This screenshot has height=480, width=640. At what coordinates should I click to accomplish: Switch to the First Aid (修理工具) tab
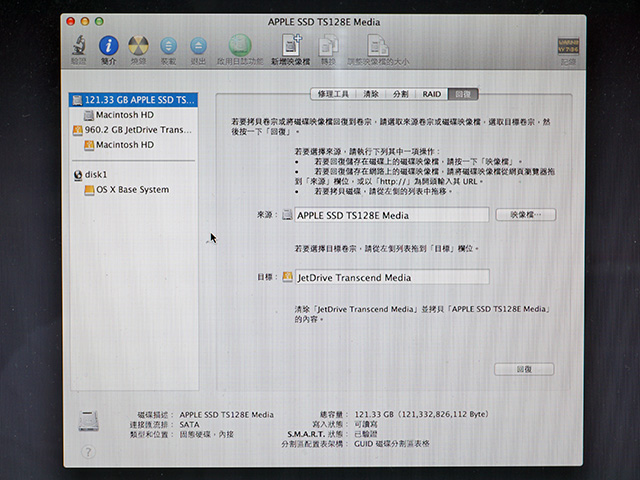tap(333, 94)
